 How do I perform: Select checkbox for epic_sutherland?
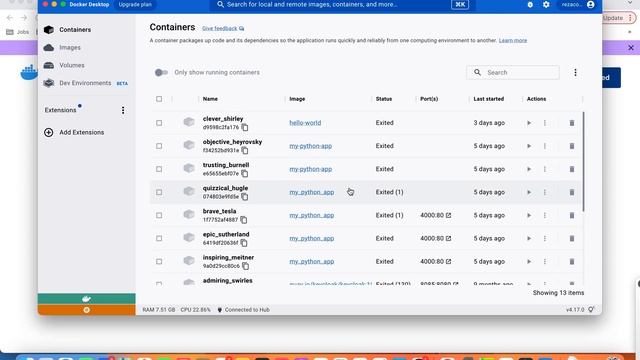pos(159,238)
